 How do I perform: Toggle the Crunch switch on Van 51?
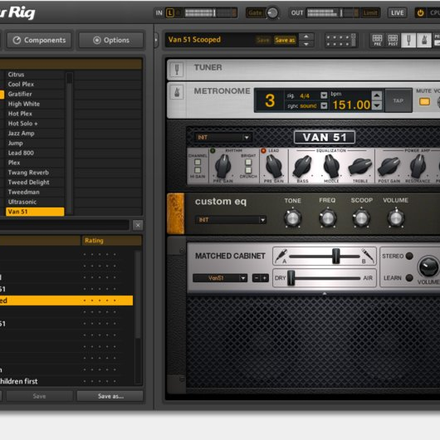pos(248,170)
